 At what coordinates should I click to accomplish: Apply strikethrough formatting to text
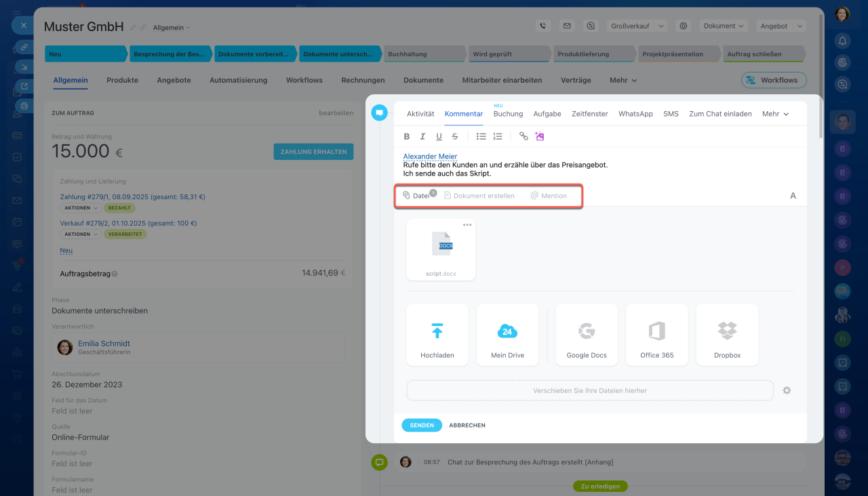coord(455,136)
